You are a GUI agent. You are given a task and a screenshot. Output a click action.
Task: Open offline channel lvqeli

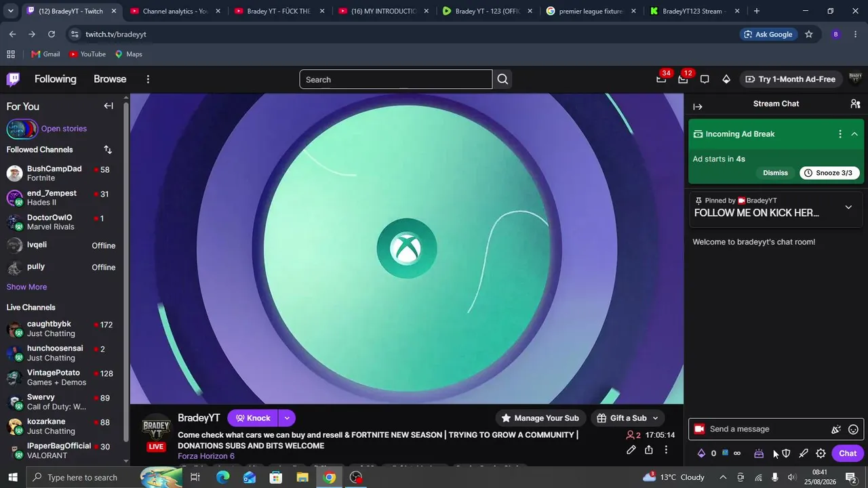pyautogui.click(x=61, y=245)
